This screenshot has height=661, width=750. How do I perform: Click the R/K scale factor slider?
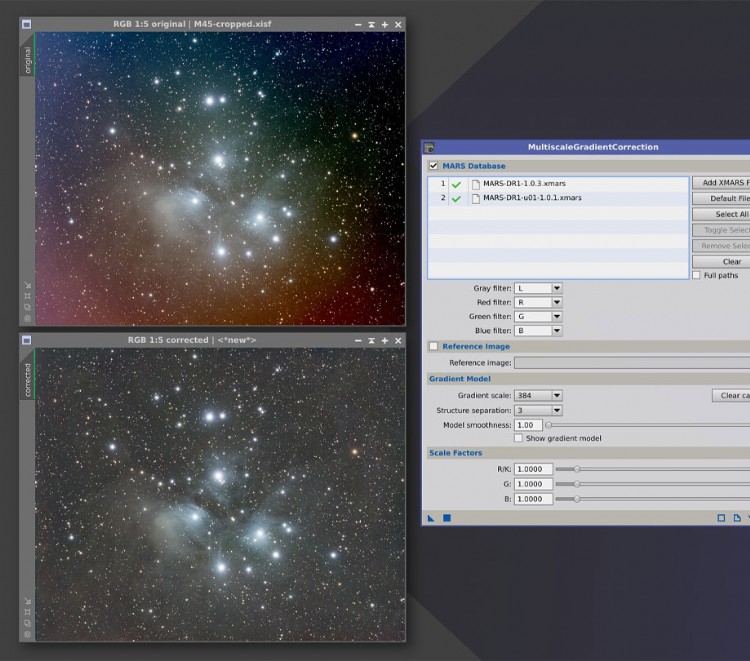coord(650,469)
